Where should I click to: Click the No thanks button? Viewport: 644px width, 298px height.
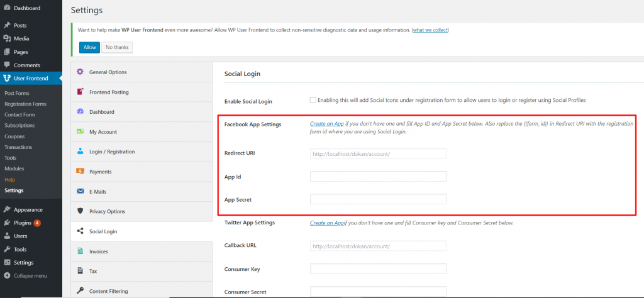pyautogui.click(x=117, y=47)
